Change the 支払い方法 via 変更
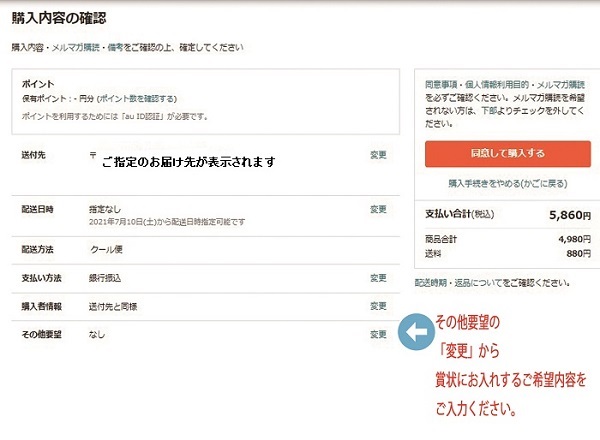 [x=378, y=277]
